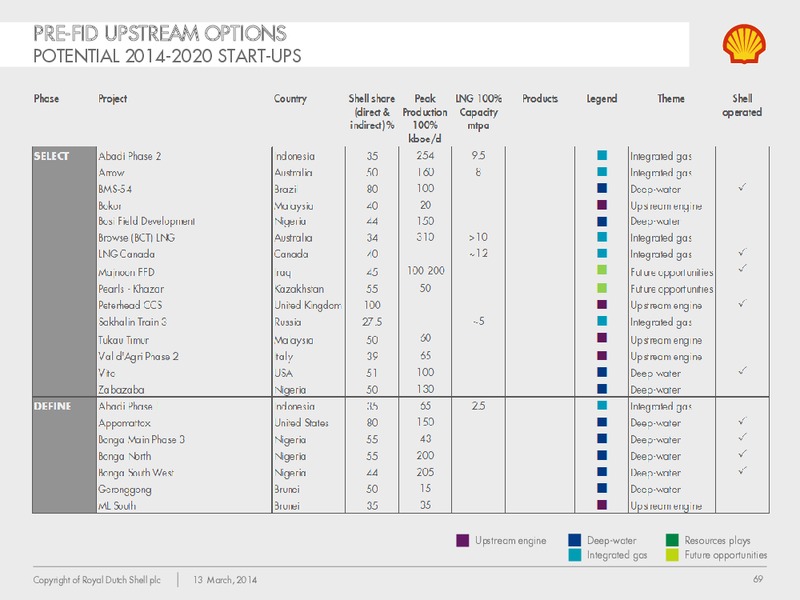Click the Appomattox Shell operated checkmark
This screenshot has height=600, width=800.
click(742, 421)
